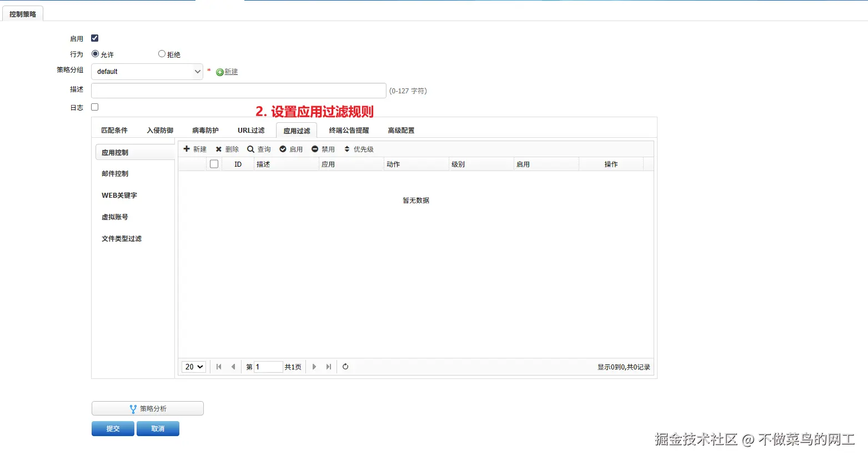Click the 优先级 priority sort icon

pyautogui.click(x=347, y=149)
